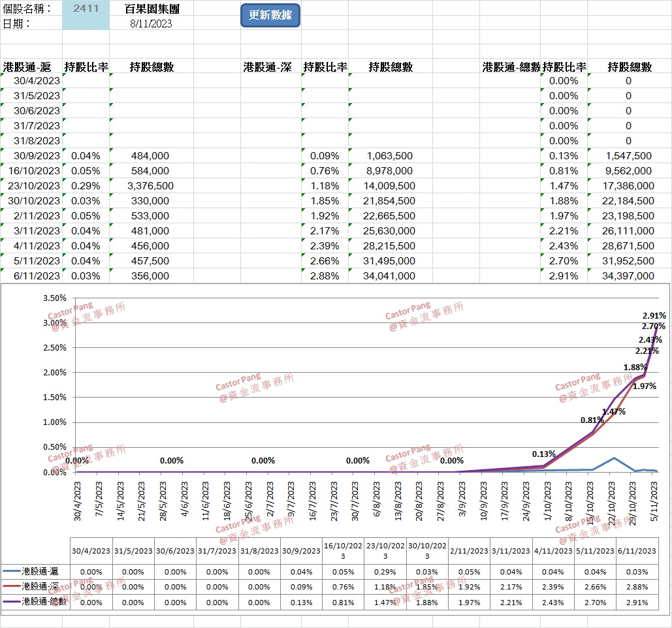The height and width of the screenshot is (628, 672).
Task: Click the 日期 label cell
Action: pos(17,24)
